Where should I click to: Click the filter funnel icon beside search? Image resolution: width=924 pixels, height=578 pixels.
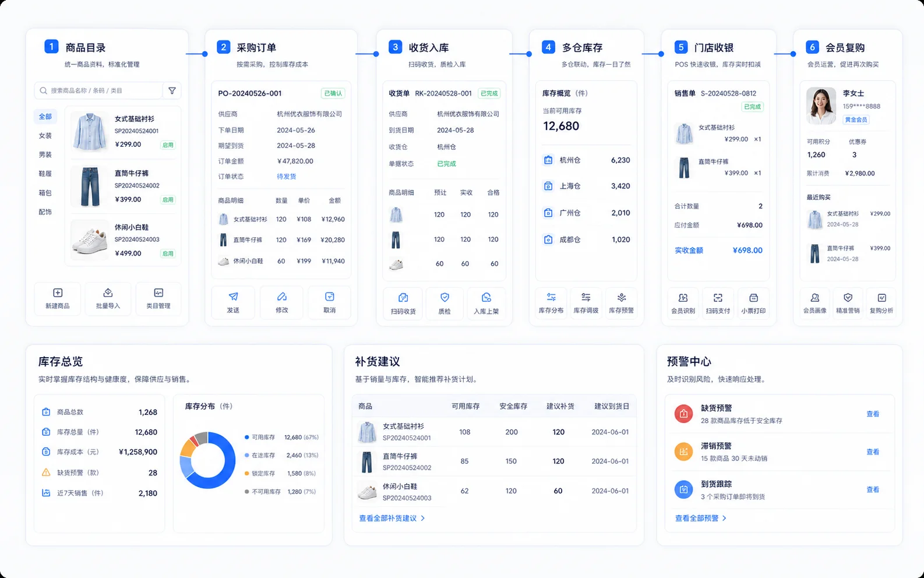coord(172,90)
